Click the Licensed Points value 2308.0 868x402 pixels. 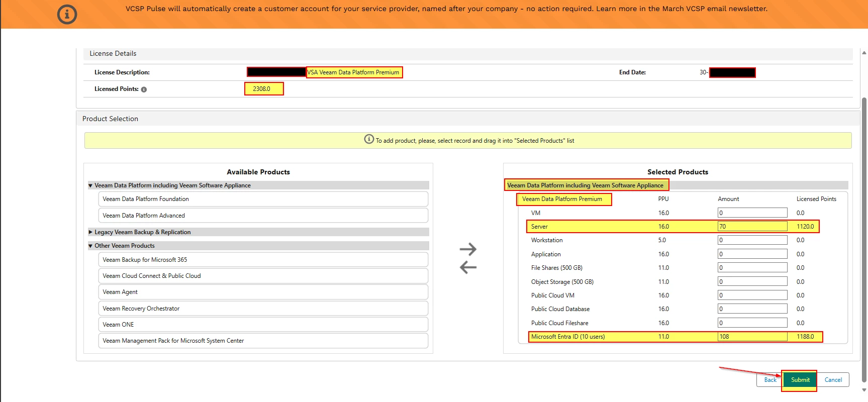click(x=261, y=89)
